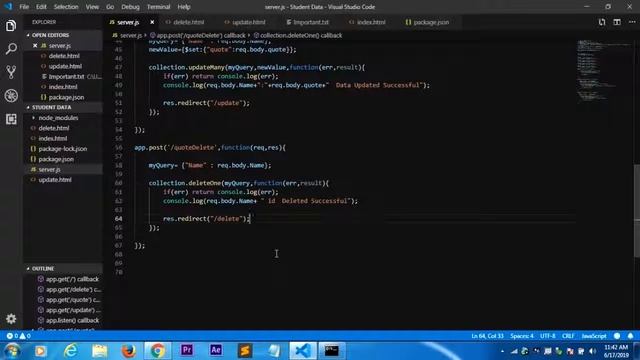Viewport: 640px width, 360px height.
Task: Open the Terminal menu
Action: click(x=158, y=7)
